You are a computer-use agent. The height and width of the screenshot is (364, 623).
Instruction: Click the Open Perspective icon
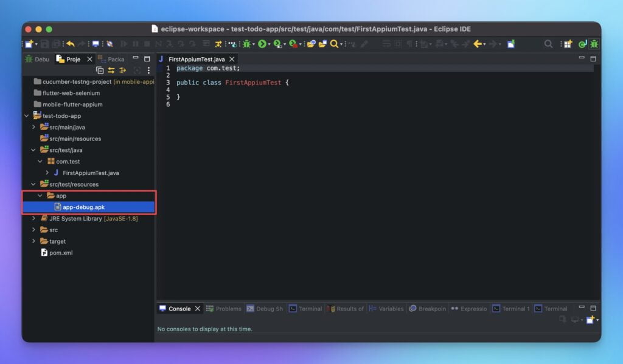pos(568,44)
